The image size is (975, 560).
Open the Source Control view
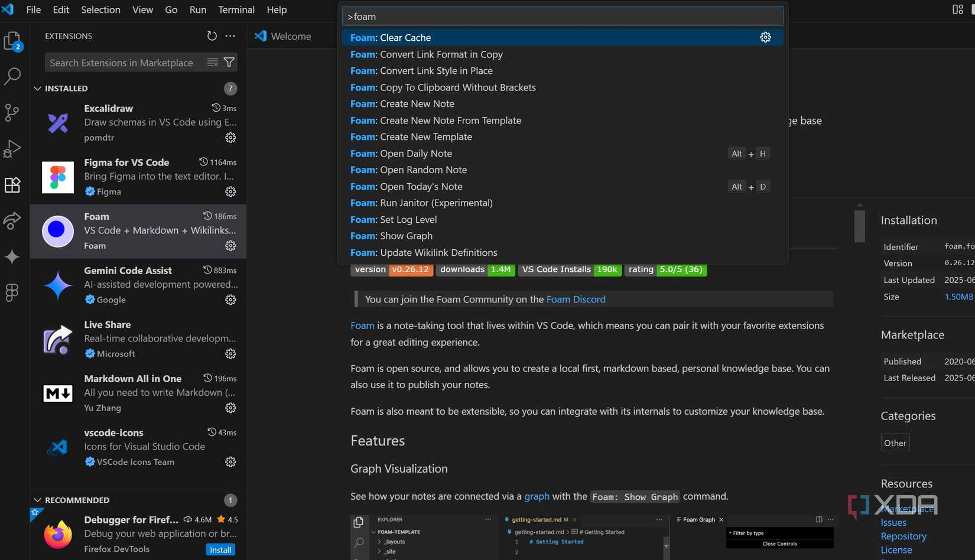[12, 113]
